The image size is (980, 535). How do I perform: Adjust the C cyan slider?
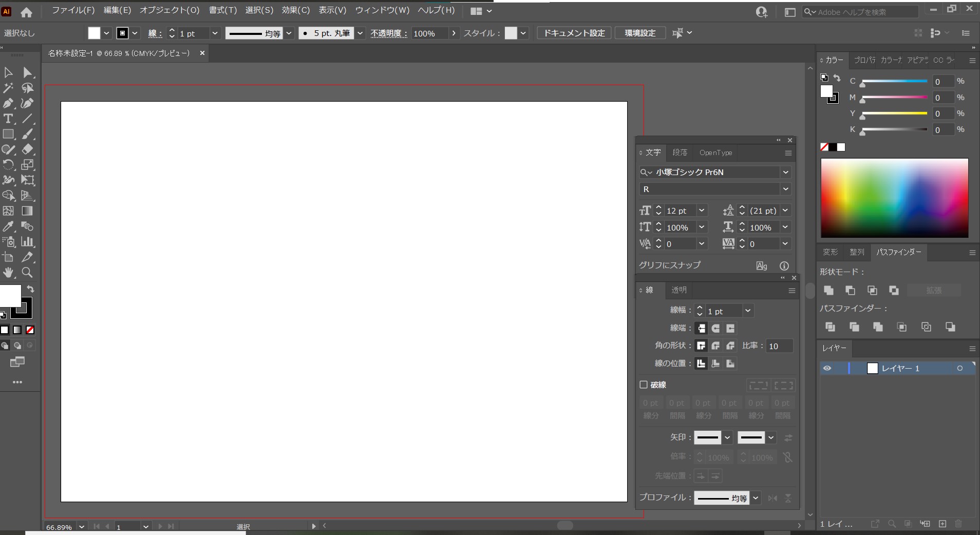tap(894, 82)
